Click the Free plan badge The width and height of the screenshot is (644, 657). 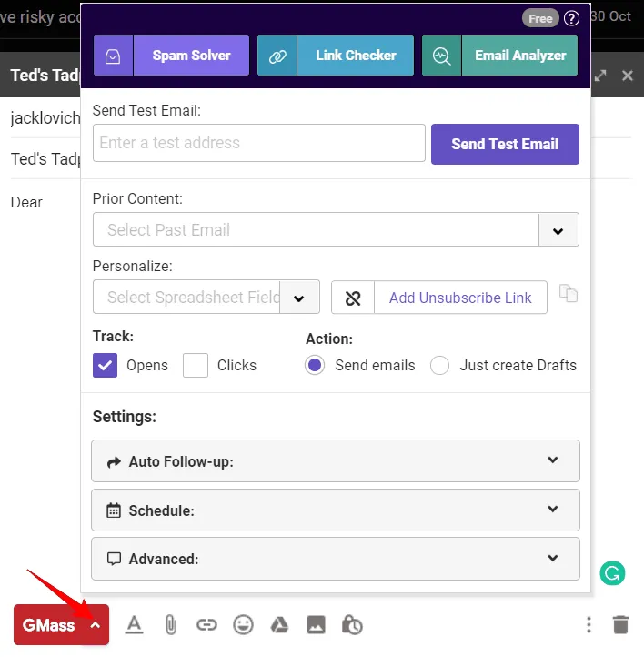pos(540,18)
